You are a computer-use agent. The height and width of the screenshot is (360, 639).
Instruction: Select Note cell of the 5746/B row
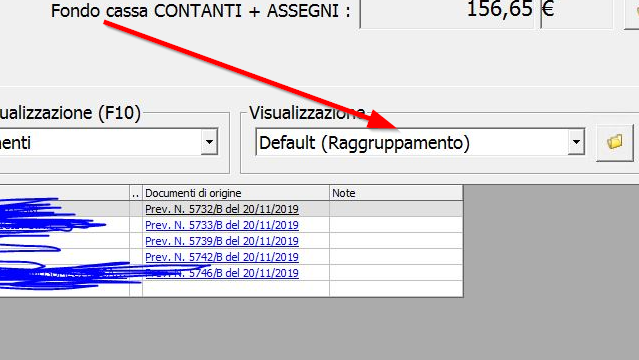pyautogui.click(x=396, y=273)
